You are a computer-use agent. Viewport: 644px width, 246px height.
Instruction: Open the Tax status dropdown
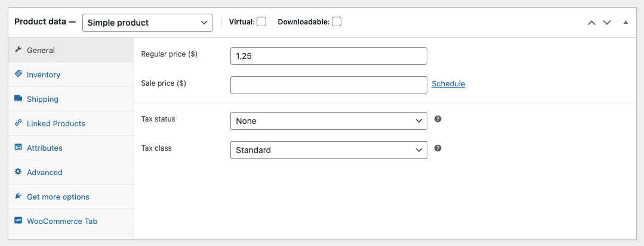pos(329,121)
